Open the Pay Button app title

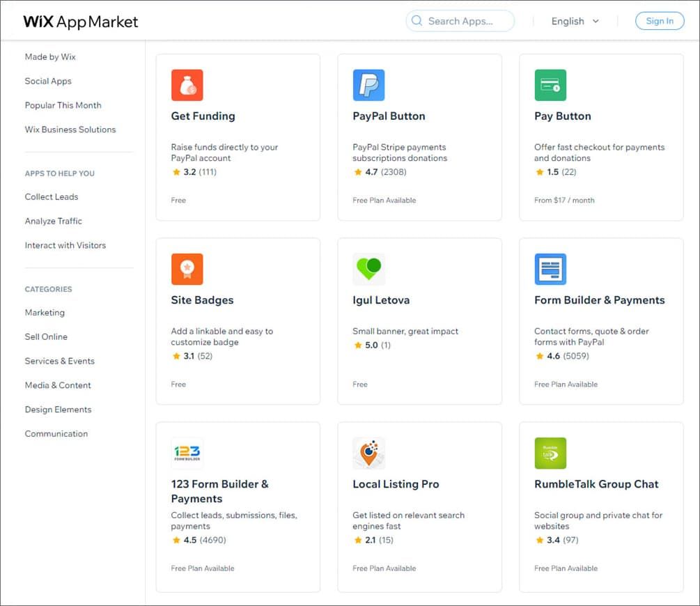click(563, 116)
